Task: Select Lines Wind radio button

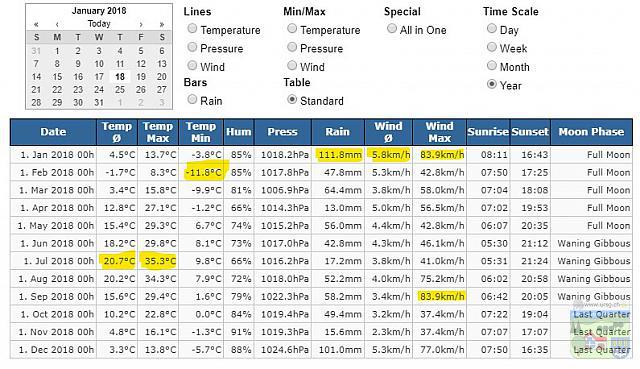Action: click(192, 65)
